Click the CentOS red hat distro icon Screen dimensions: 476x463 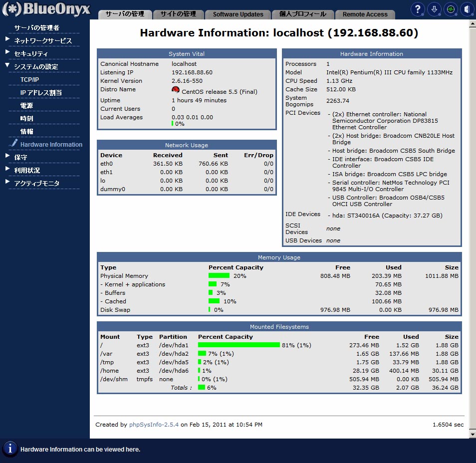click(x=176, y=90)
